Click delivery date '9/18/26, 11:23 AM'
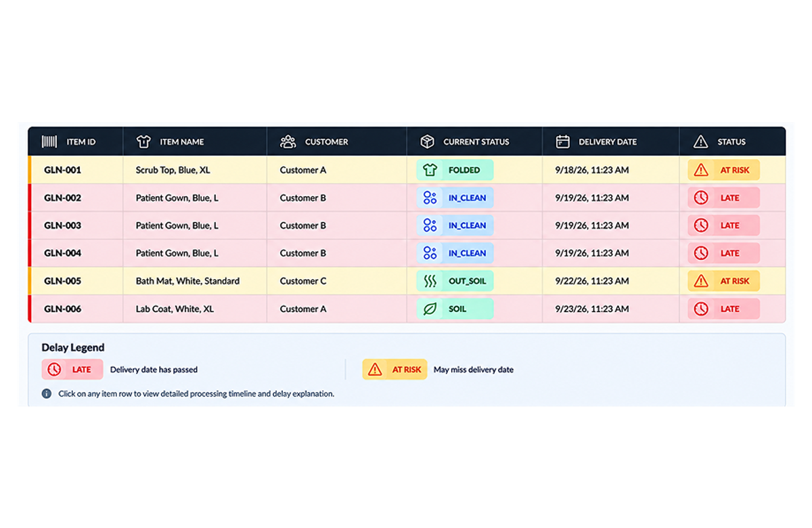Viewport: 812px width, 528px height. (592, 170)
